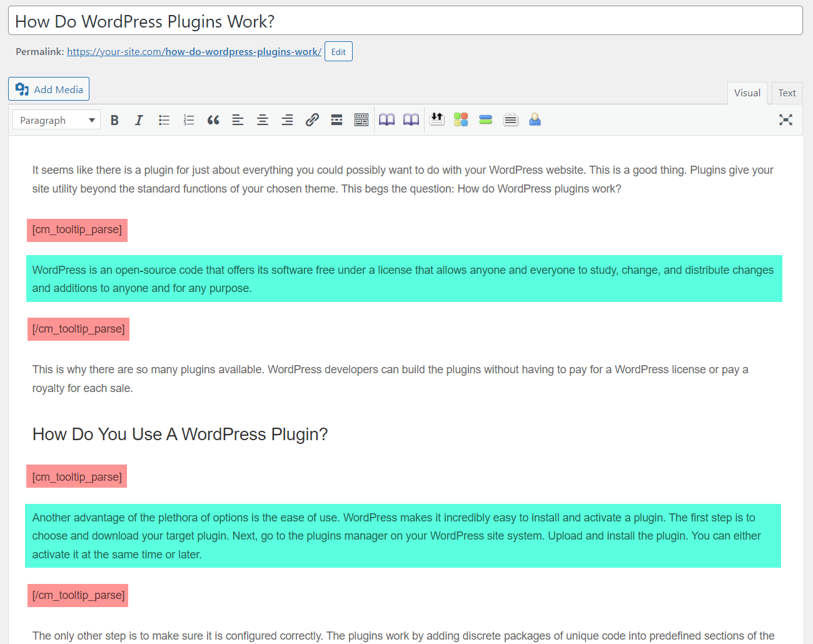Viewport: 813px width, 644px height.
Task: Click the heading 'How Do You Use A WordPress Plugin?'
Action: [x=180, y=435]
